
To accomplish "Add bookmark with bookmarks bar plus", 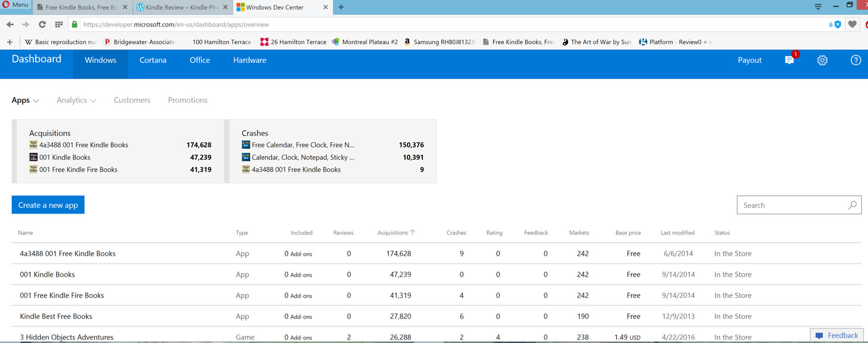I will pyautogui.click(x=10, y=42).
